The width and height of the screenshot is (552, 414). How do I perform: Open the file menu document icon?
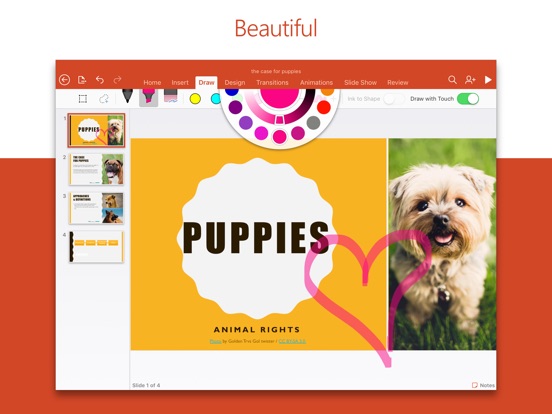pos(82,80)
